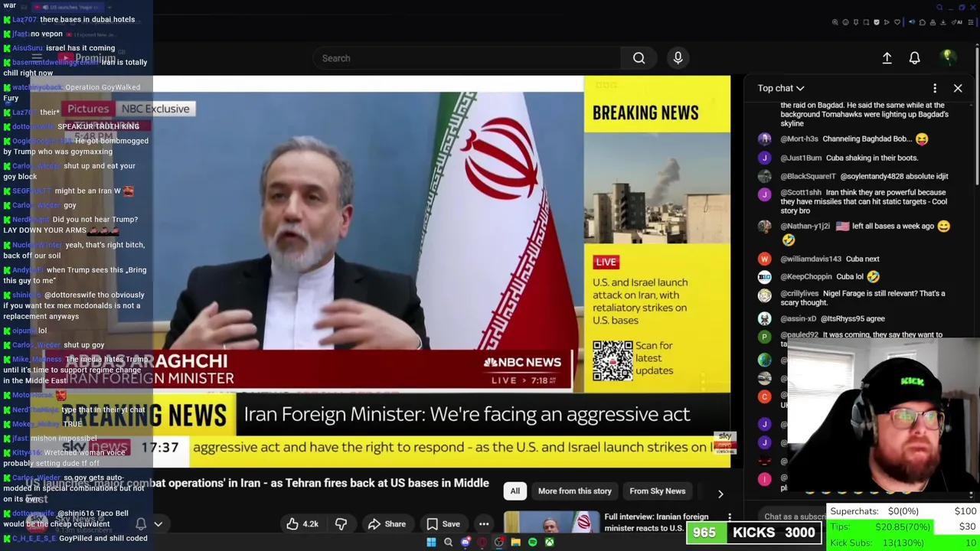The image size is (980, 551).
Task: Click the Share button under the video
Action: [x=386, y=524]
